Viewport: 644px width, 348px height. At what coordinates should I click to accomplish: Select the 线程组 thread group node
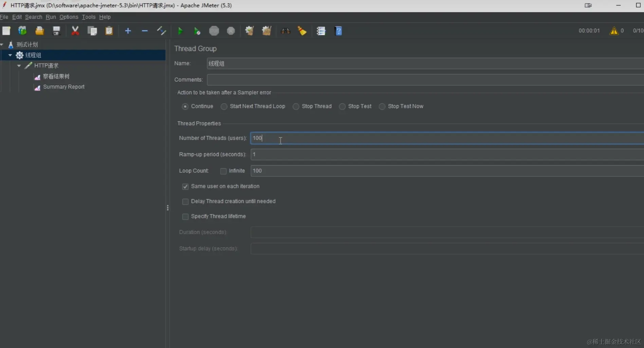33,55
